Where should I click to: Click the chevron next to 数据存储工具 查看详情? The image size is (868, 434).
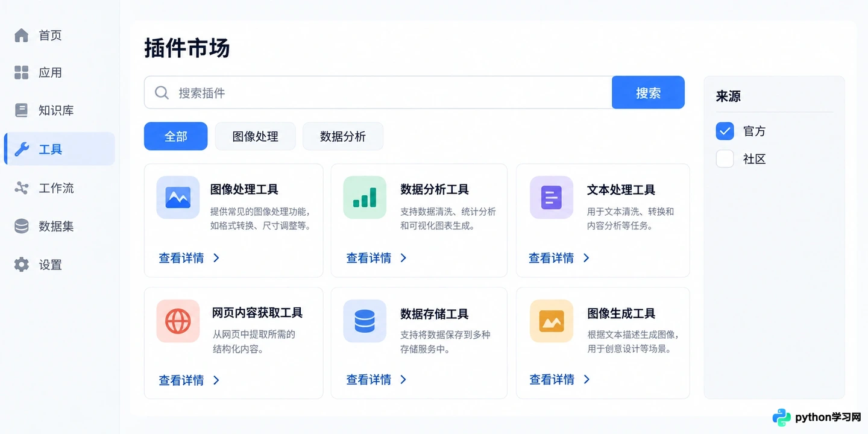tap(404, 380)
